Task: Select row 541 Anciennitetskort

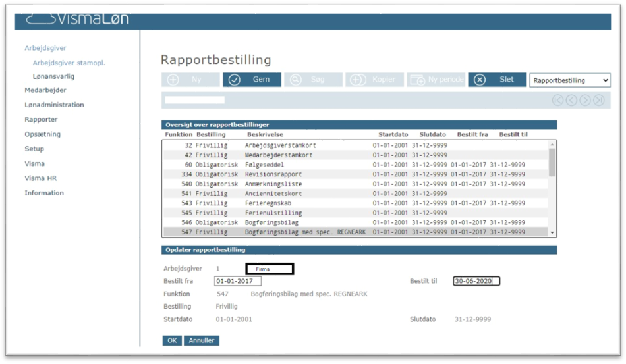Action: (355, 194)
